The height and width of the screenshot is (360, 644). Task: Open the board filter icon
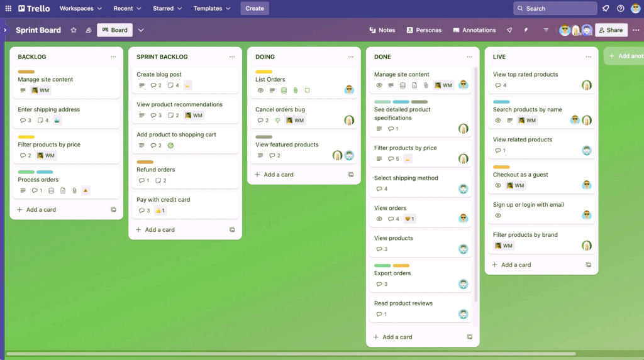click(x=546, y=30)
